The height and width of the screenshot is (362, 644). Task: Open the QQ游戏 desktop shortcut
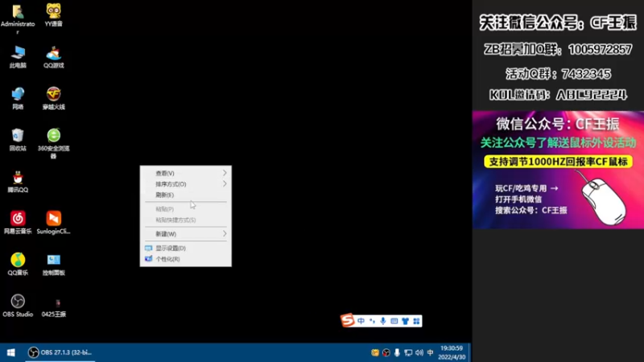click(x=53, y=57)
